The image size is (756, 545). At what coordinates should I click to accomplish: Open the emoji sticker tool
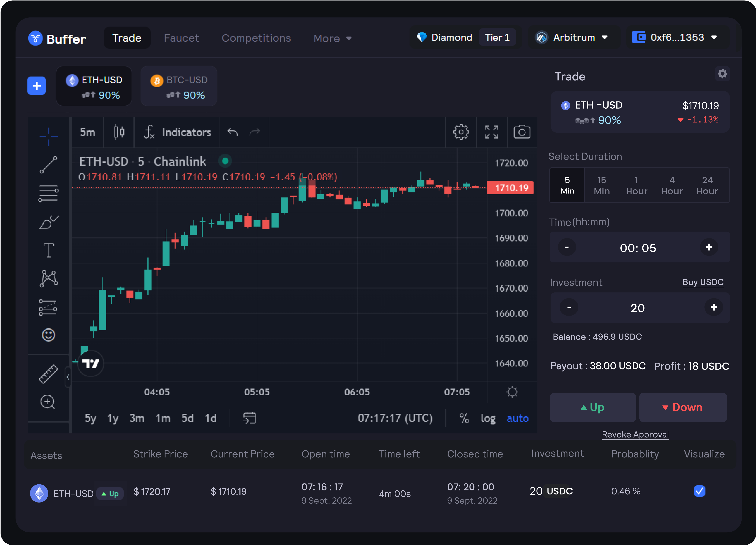pyautogui.click(x=49, y=335)
